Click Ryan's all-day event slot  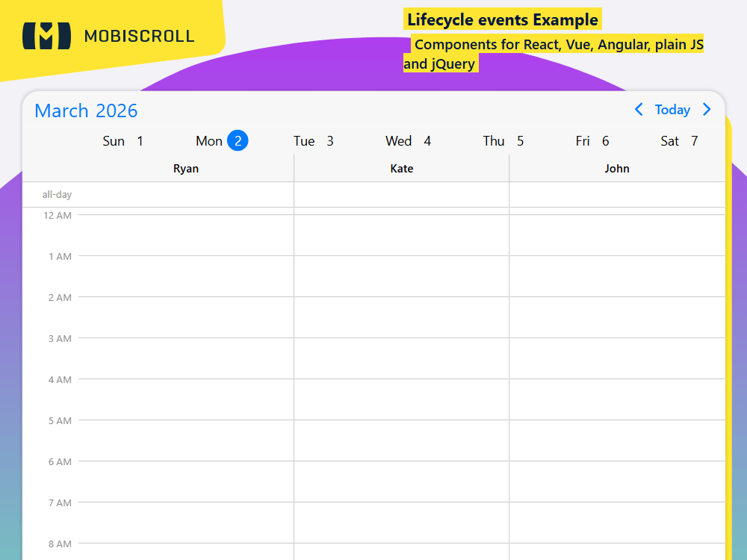tap(186, 194)
